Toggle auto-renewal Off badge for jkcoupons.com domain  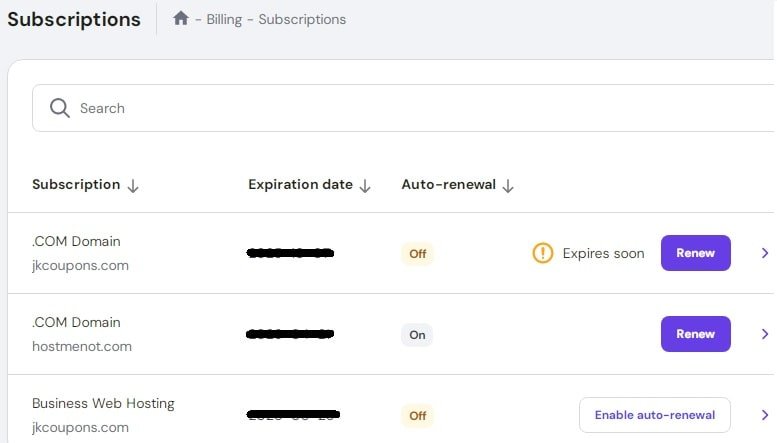pos(417,254)
